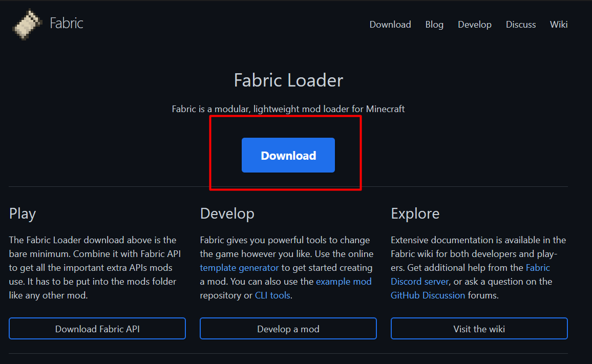Viewport: 592px width, 364px height.
Task: Open the Discuss nav item
Action: tap(521, 25)
